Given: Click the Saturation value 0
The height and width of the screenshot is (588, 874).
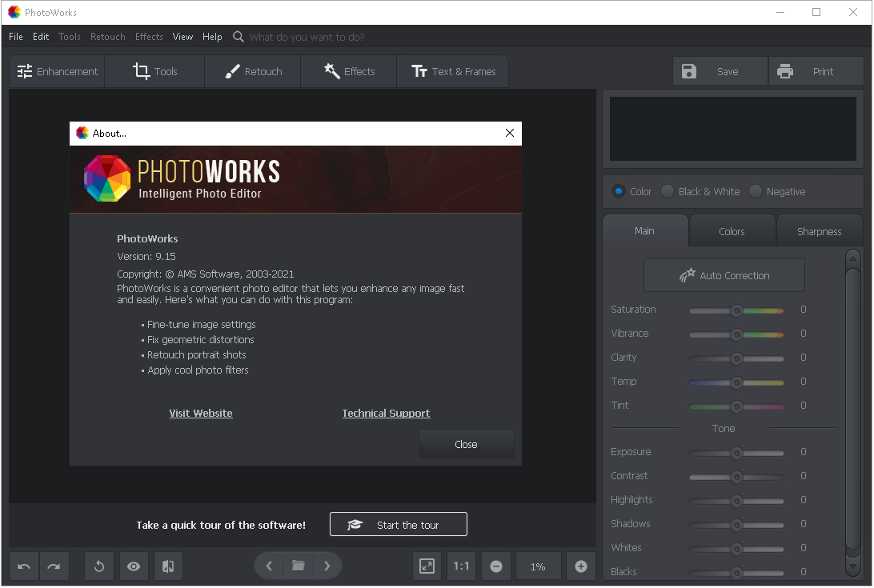Looking at the screenshot, I should (x=804, y=310).
